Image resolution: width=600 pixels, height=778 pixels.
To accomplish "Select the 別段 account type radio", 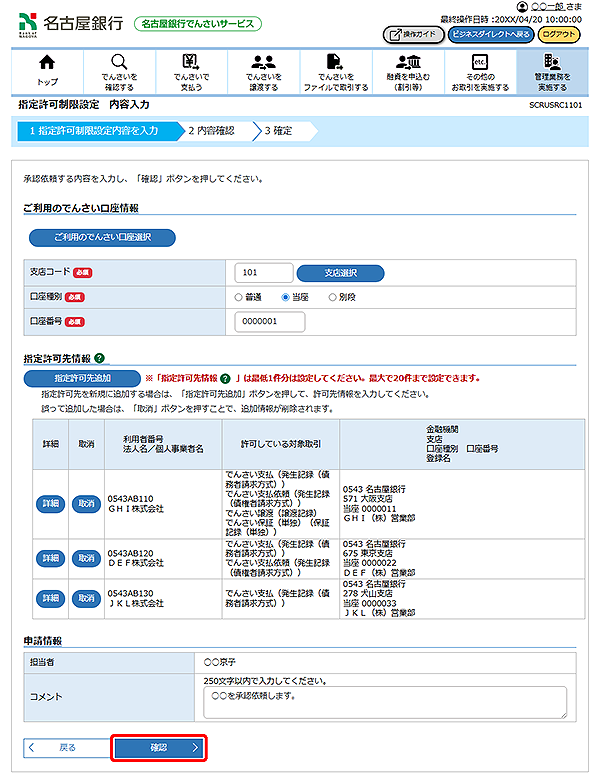I will (x=333, y=297).
